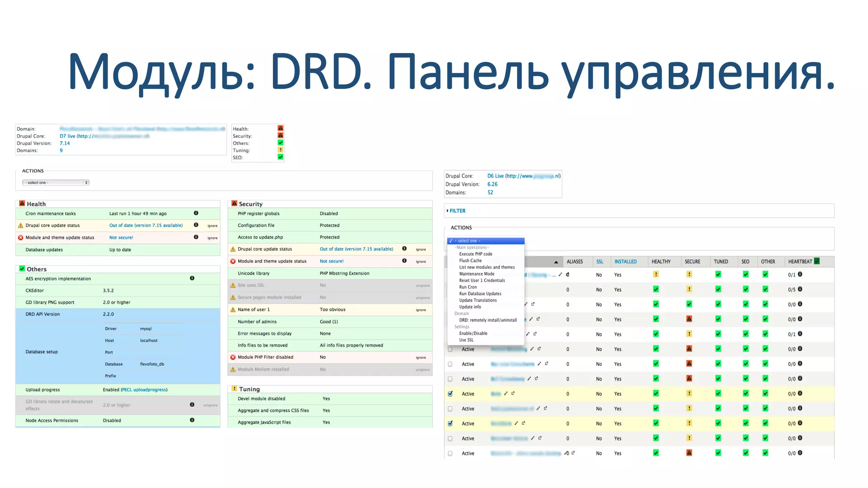Open info icon for AES encryption implementation

coord(192,278)
